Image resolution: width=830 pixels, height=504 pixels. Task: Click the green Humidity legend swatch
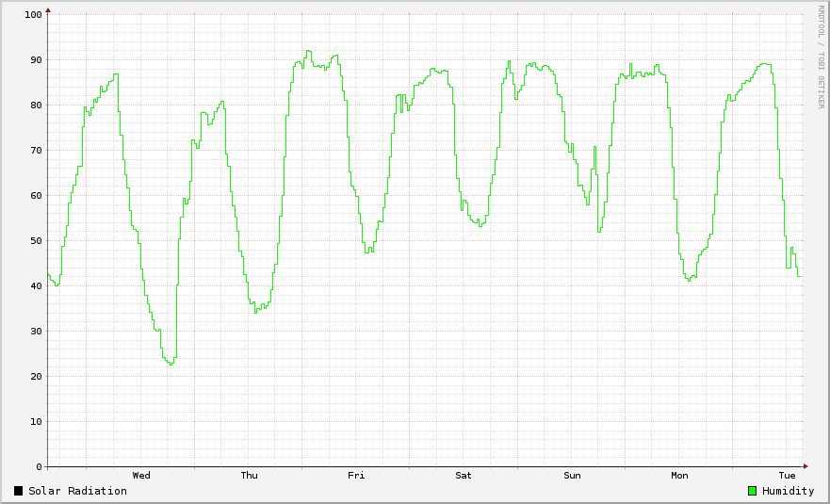[752, 491]
